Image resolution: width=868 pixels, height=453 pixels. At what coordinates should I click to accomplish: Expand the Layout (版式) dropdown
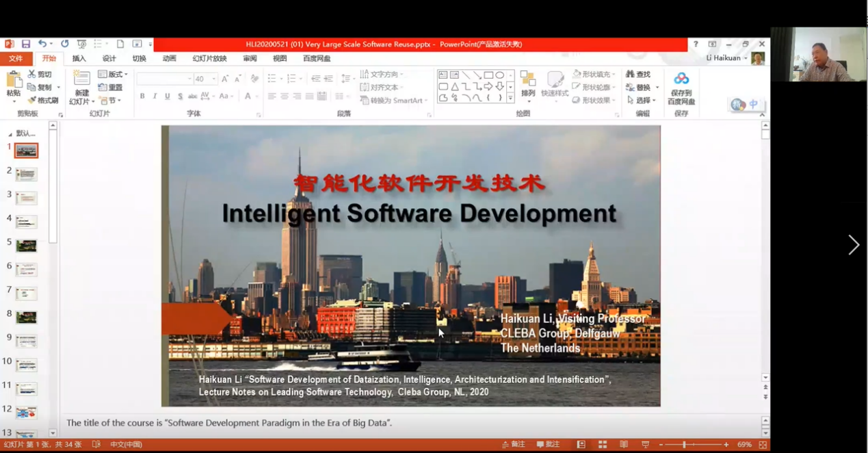pyautogui.click(x=113, y=74)
